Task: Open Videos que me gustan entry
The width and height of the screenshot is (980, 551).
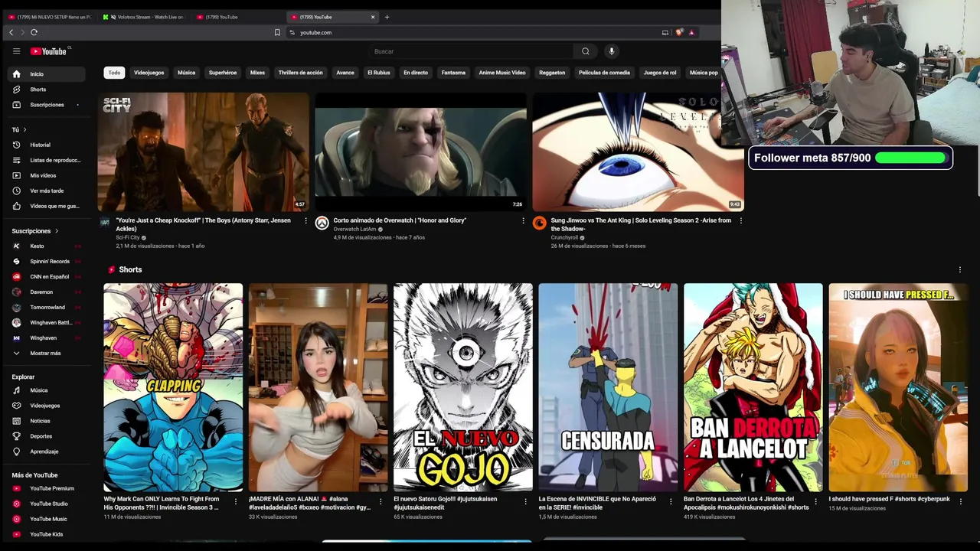Action: click(x=47, y=206)
